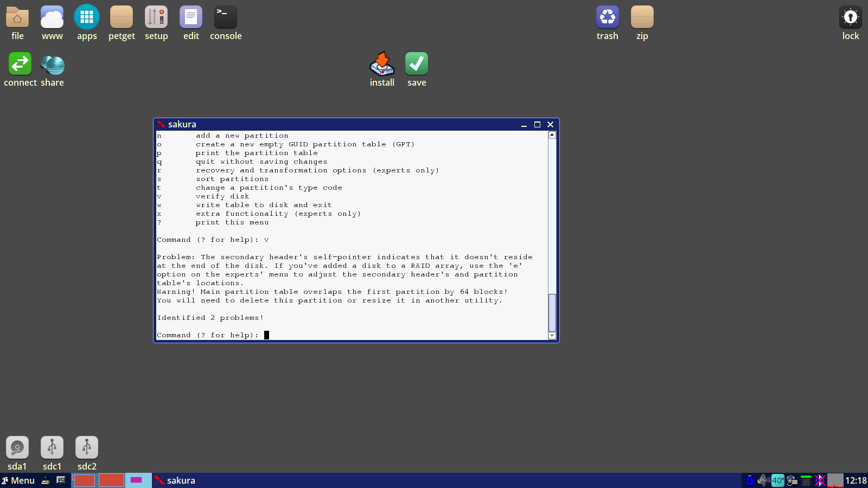
Task: Maximize the sakura terminal window
Action: [537, 125]
